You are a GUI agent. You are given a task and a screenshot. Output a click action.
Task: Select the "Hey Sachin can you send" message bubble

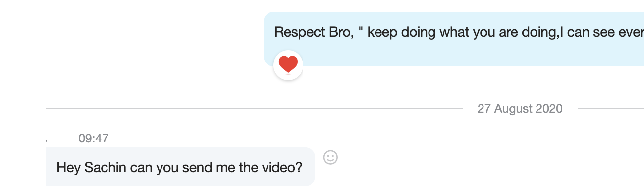click(x=180, y=167)
